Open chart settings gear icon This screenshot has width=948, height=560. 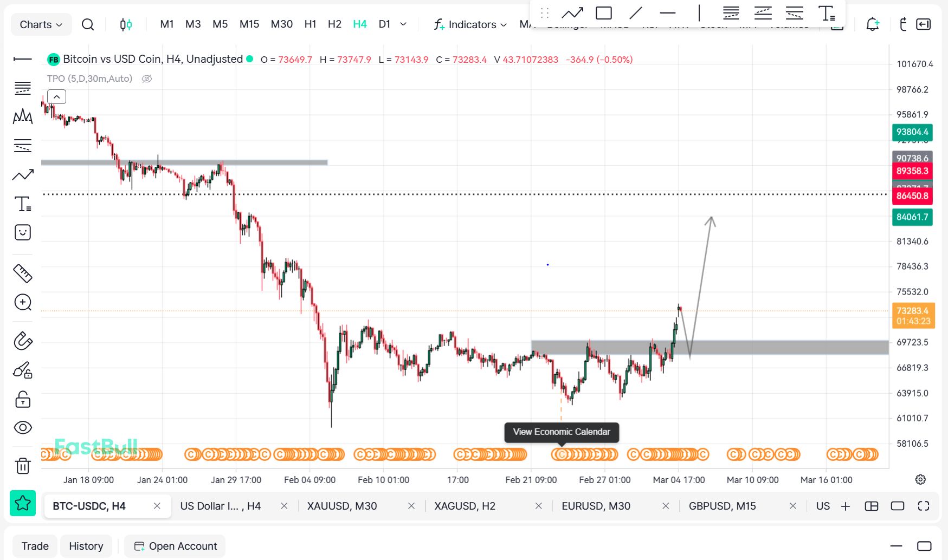click(920, 479)
